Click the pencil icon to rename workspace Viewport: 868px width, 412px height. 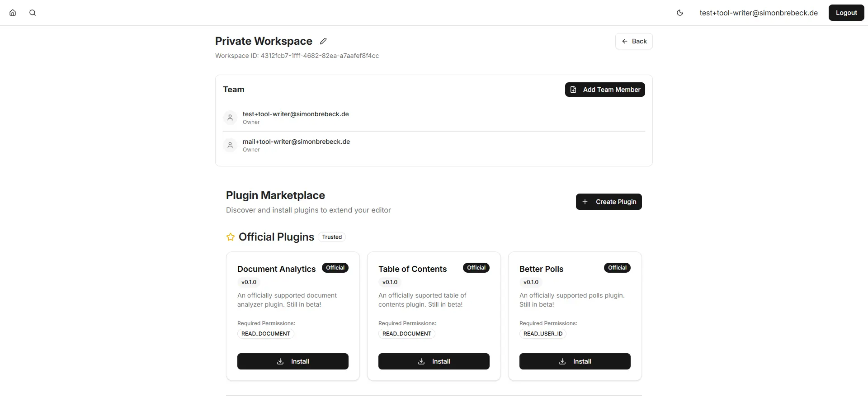[323, 41]
